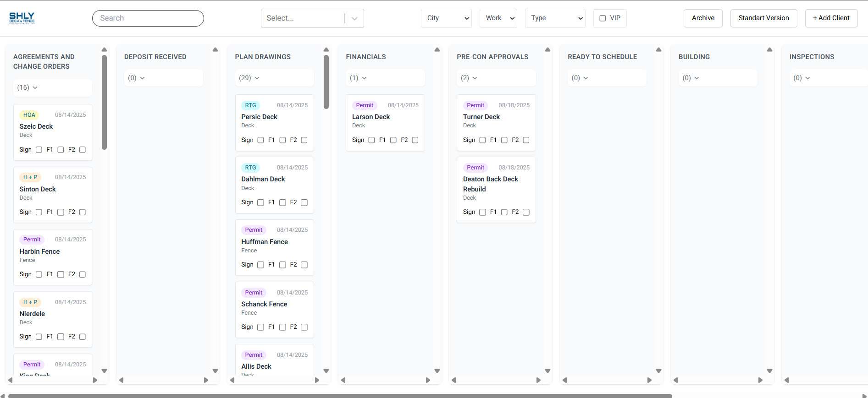Image resolution: width=868 pixels, height=398 pixels.
Task: Click the right arrow under Ready to Schedule column
Action: click(649, 380)
